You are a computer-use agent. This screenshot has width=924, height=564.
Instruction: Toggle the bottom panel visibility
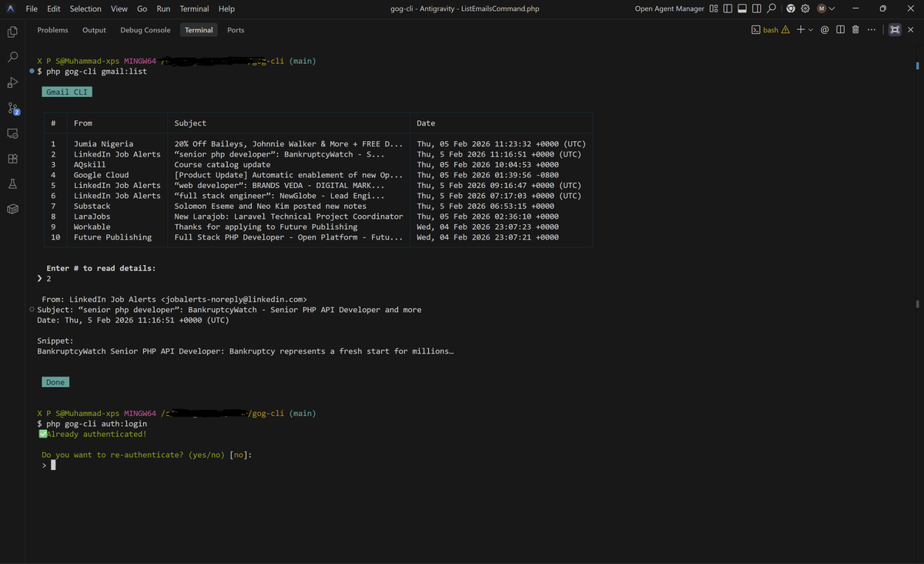pos(742,8)
